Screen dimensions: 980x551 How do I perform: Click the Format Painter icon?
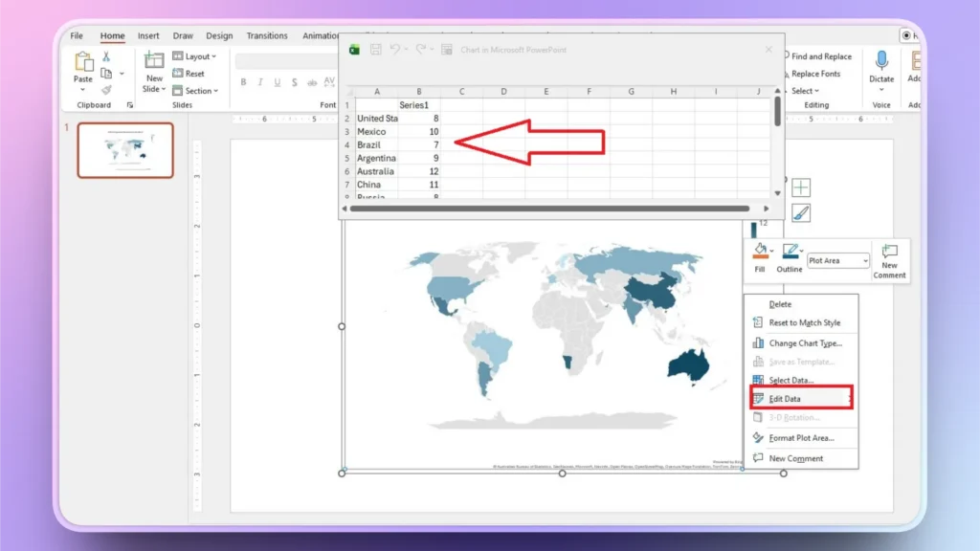(107, 90)
